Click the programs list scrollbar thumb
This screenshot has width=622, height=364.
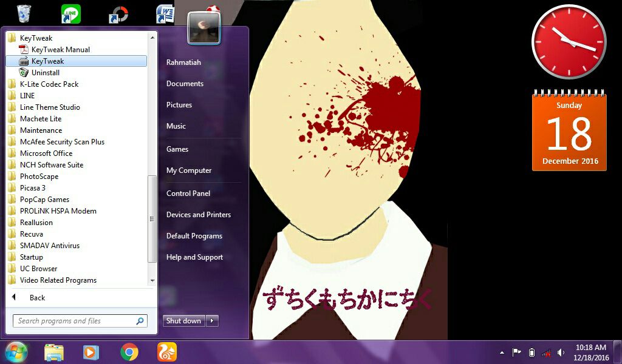152,219
